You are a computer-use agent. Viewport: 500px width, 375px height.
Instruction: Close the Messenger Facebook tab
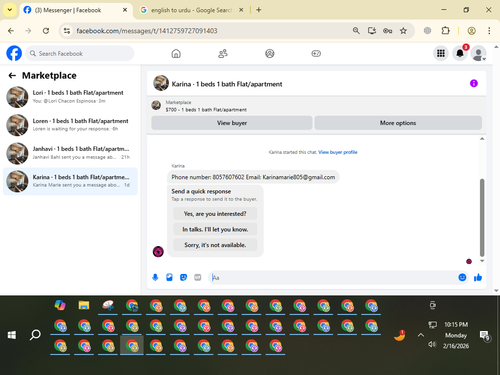pyautogui.click(x=125, y=10)
